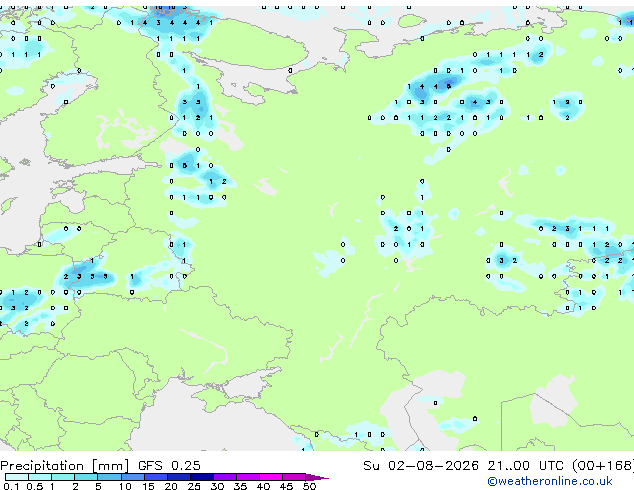Click the "40" legend scale label
Screen dimensions: 634x490
point(264,486)
